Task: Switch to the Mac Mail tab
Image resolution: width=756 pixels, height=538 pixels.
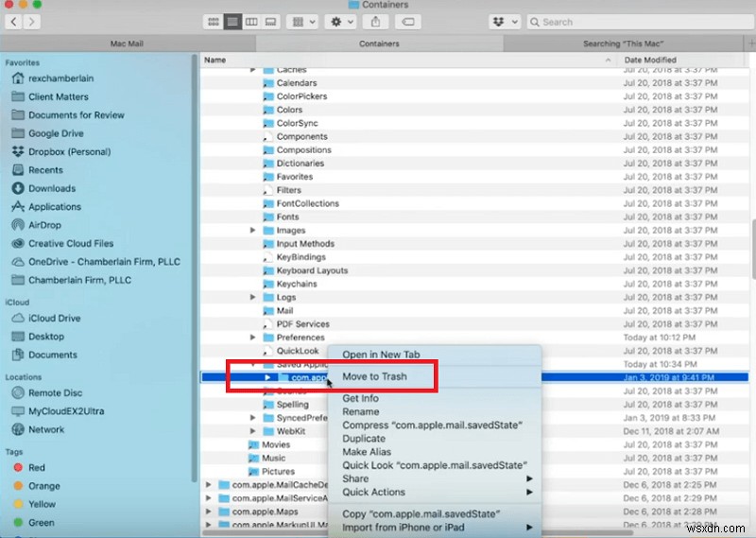Action: [127, 43]
